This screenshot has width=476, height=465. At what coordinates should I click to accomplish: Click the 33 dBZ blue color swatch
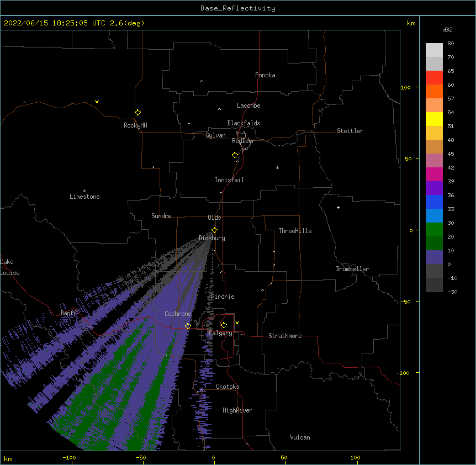[x=434, y=215]
